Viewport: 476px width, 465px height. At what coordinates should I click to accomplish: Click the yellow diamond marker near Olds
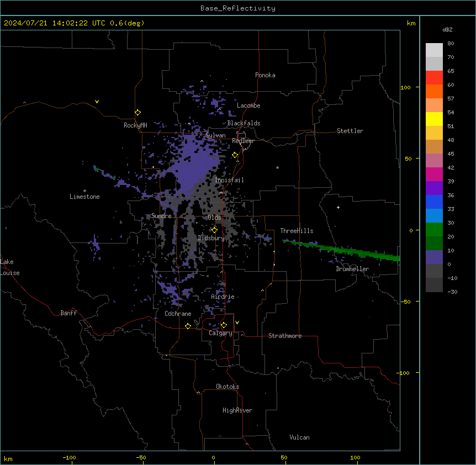click(214, 230)
